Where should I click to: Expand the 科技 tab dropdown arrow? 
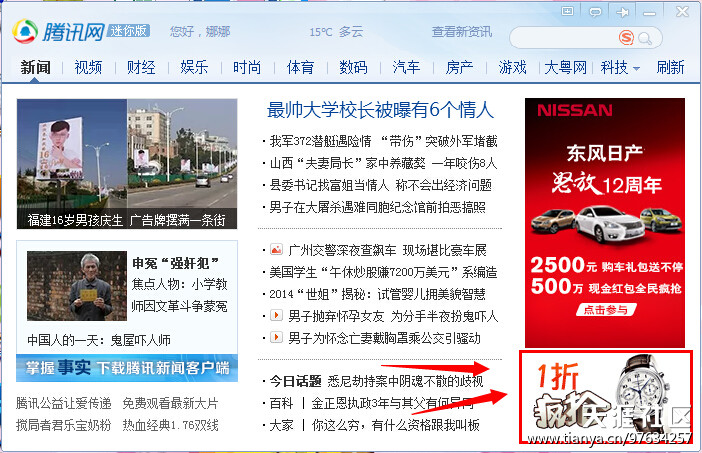tap(636, 68)
